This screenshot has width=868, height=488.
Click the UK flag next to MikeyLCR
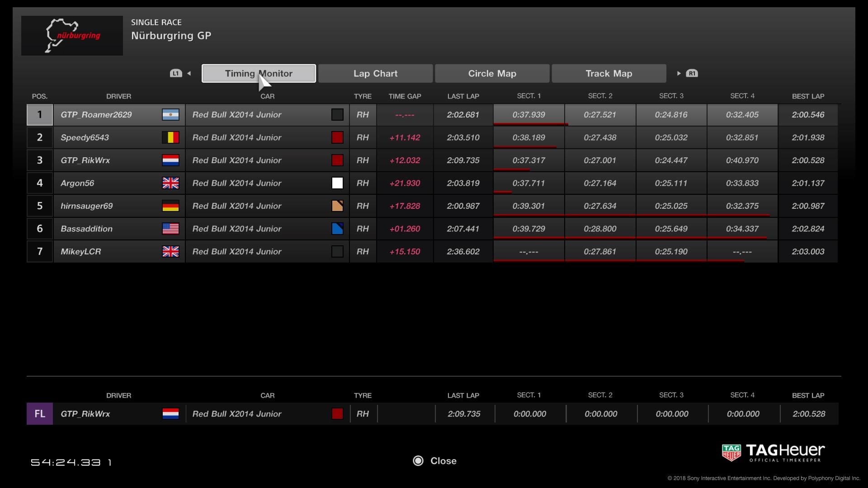point(170,252)
